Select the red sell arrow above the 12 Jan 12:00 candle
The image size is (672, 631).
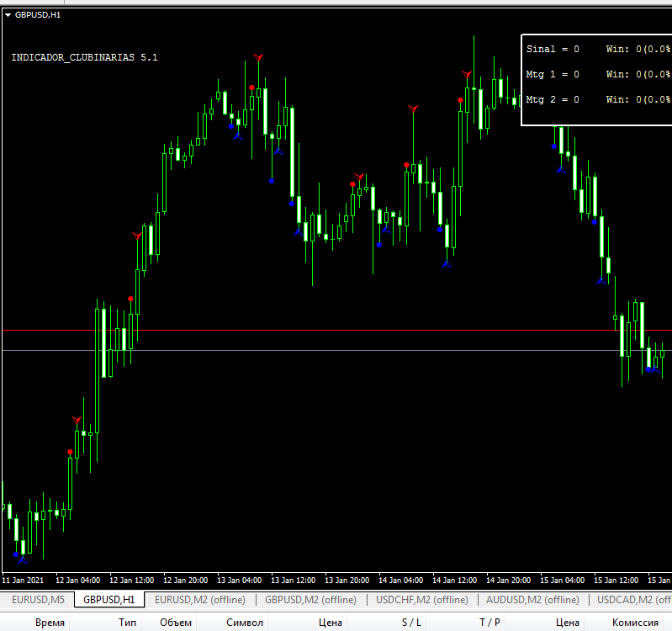pyautogui.click(x=137, y=236)
